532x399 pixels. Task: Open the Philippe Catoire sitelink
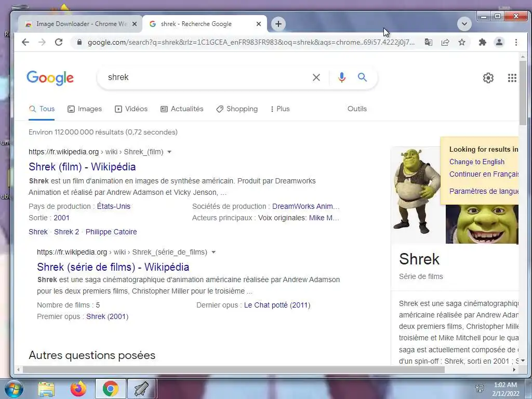click(111, 232)
